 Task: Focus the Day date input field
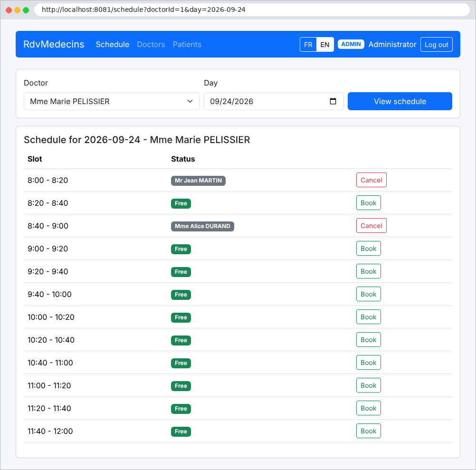coord(274,101)
